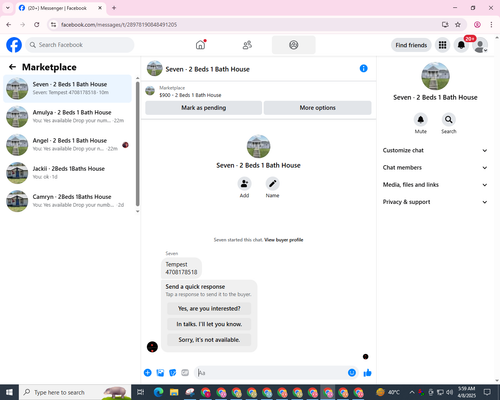
Task: Open the Facebook menu grid icon
Action: (x=442, y=45)
